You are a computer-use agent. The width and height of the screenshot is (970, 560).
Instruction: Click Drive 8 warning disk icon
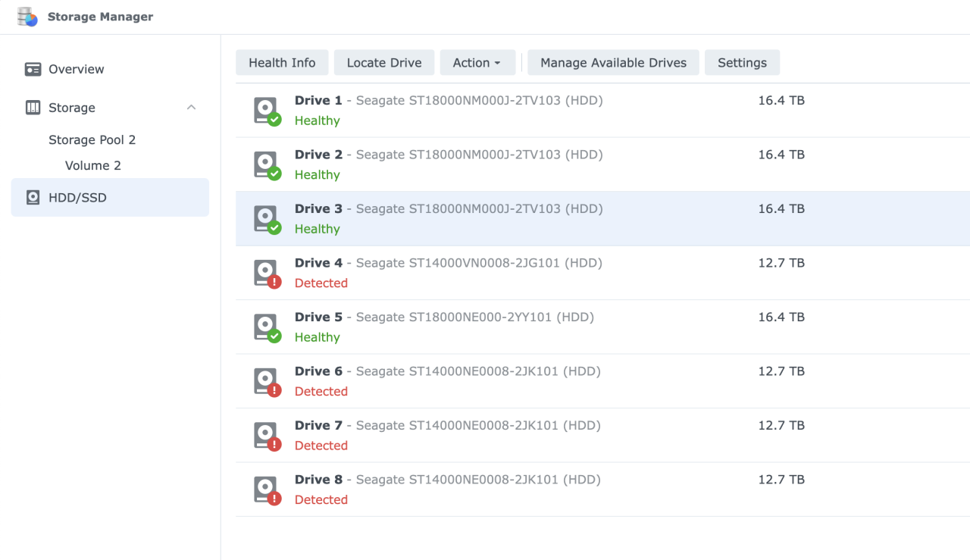click(x=266, y=490)
